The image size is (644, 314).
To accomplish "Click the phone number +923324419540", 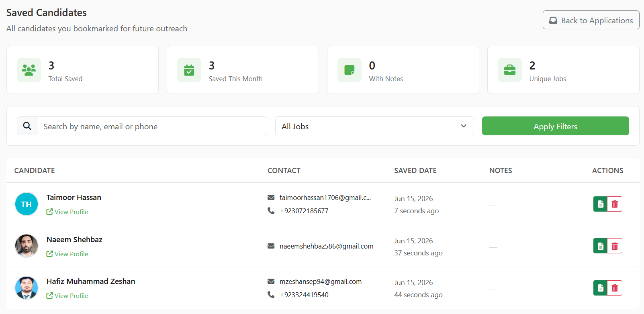I will coord(304,295).
